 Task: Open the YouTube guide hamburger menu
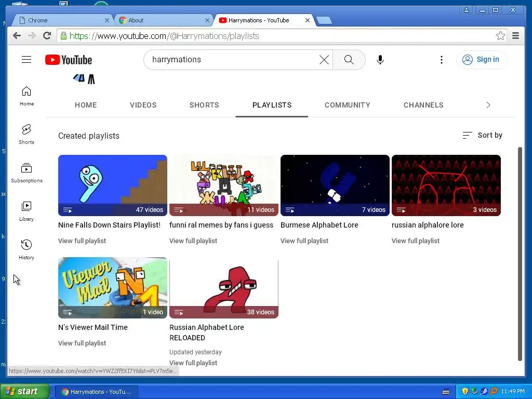(26, 60)
